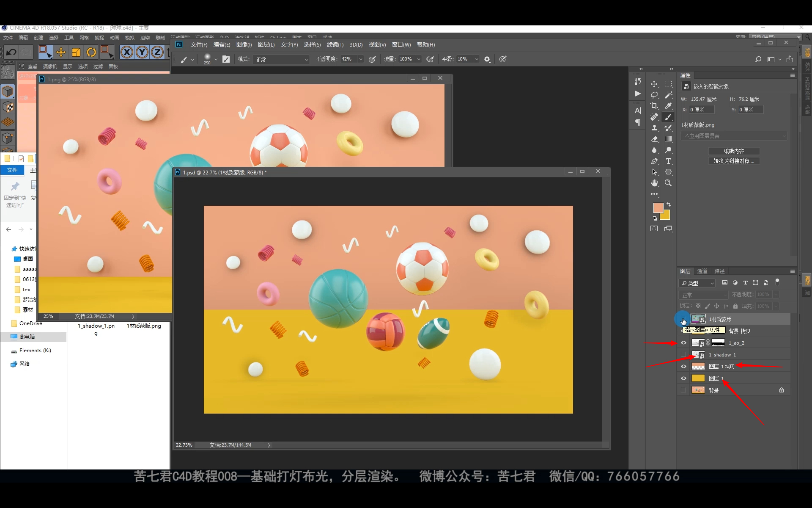Viewport: 812px width, 508px height.
Task: Select the History Brush tool
Action: (668, 128)
